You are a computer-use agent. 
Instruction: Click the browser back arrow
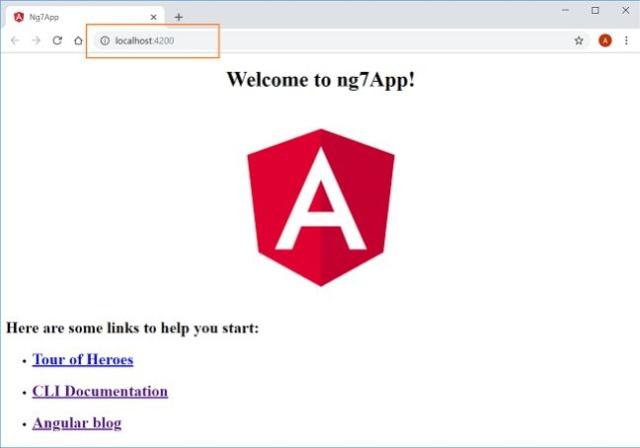pos(15,40)
